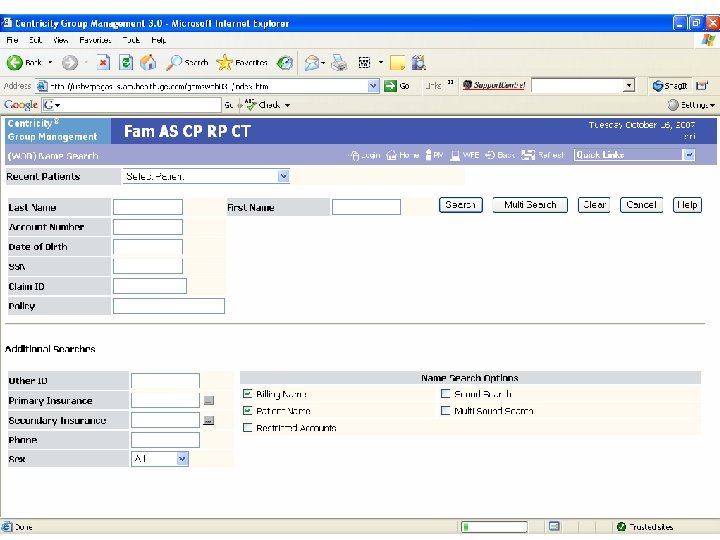Click the Print icon in browser toolbar
Image resolution: width=720 pixels, height=540 pixels.
(339, 62)
